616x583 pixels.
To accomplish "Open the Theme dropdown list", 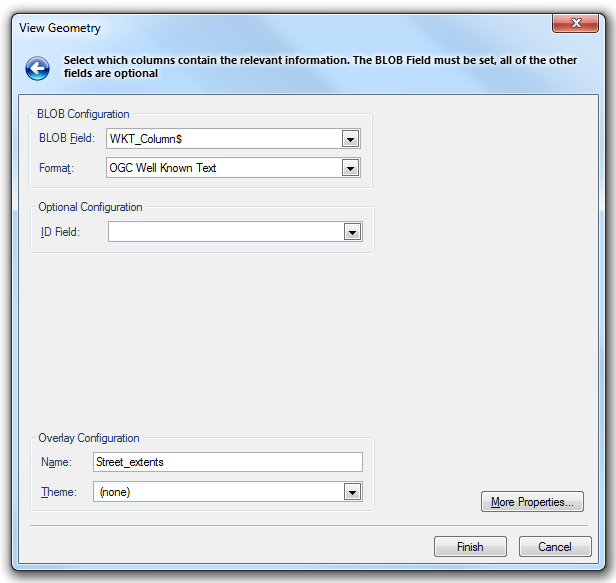I will [351, 492].
